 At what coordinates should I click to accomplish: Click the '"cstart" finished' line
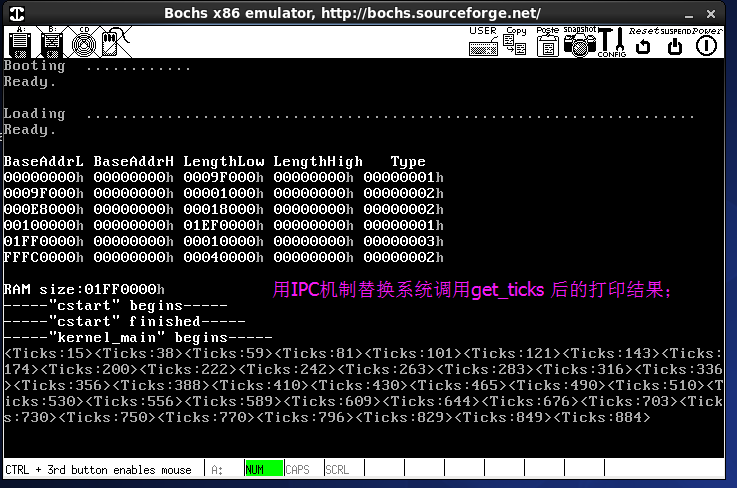(x=125, y=322)
